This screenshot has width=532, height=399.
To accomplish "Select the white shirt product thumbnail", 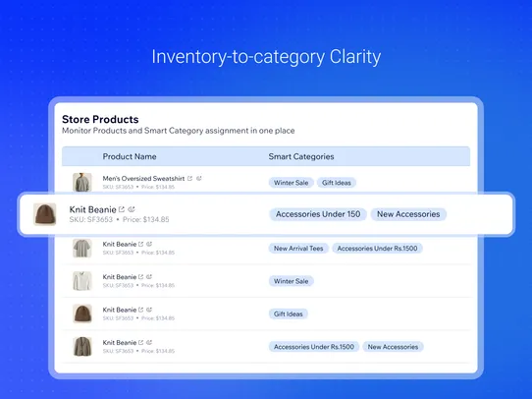I will coord(82,281).
